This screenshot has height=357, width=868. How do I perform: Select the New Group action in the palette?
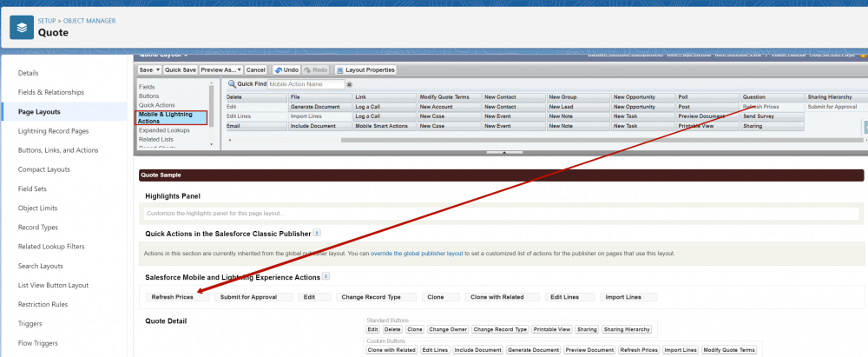point(578,97)
